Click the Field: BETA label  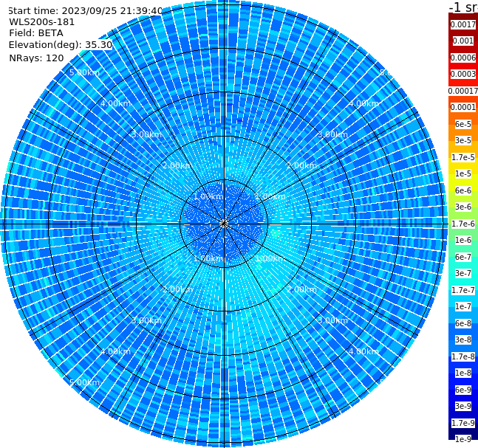tap(36, 33)
